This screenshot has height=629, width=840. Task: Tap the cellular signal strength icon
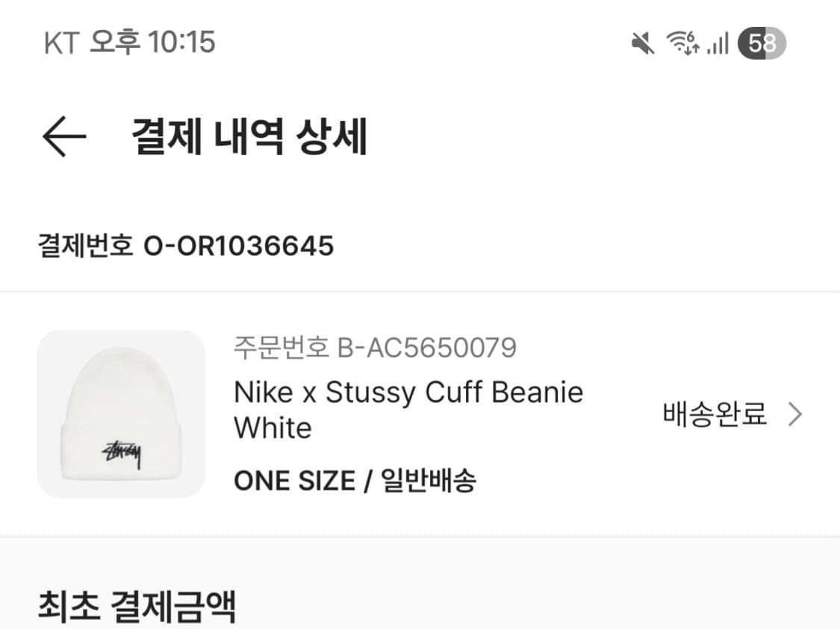click(x=718, y=43)
